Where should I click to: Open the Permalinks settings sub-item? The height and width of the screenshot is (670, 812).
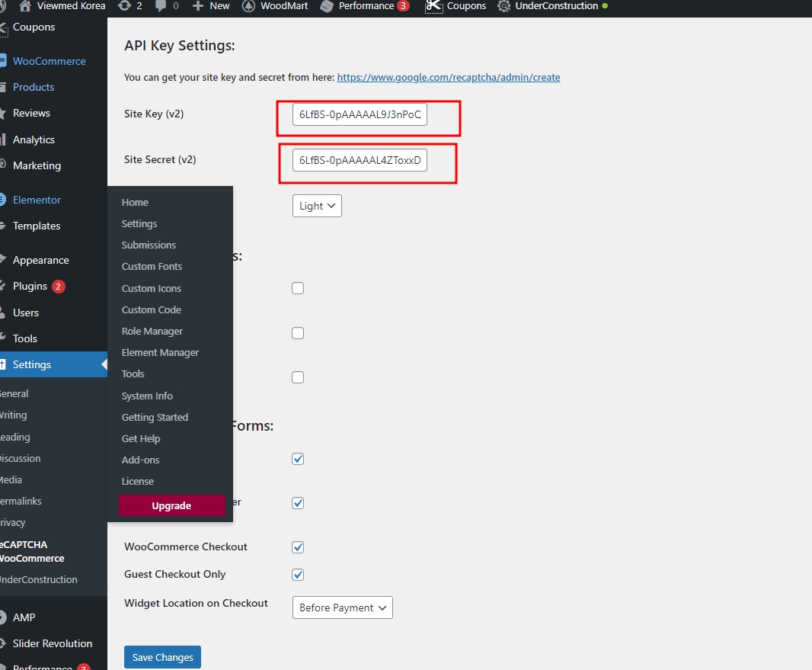(x=21, y=501)
